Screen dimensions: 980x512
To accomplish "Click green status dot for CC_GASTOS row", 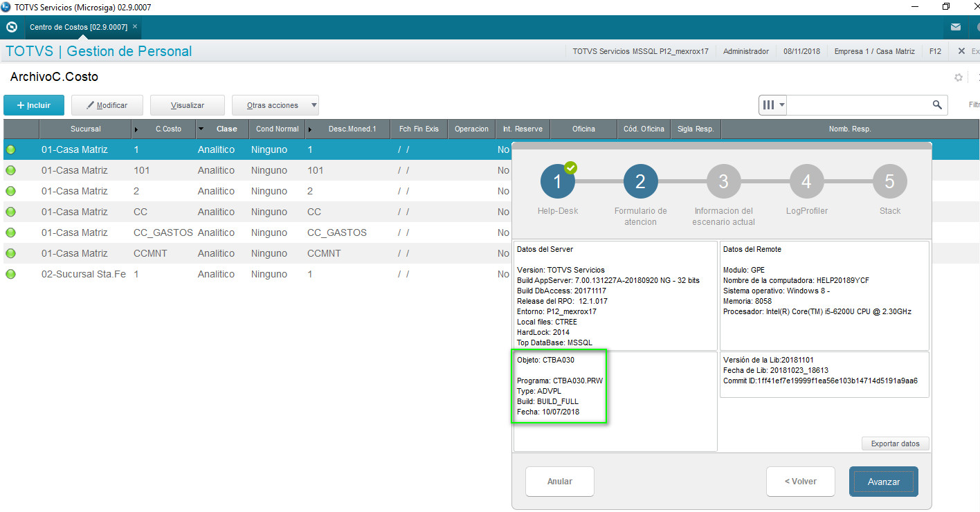I will [x=11, y=232].
